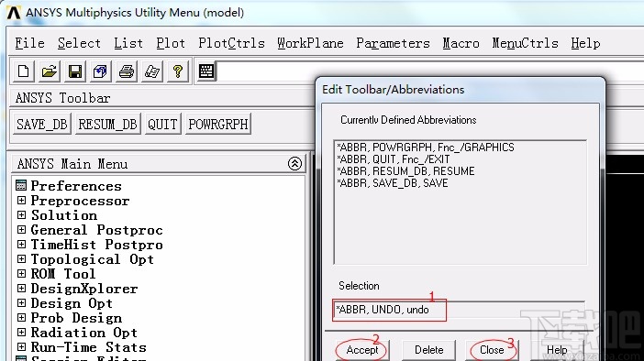Screen dimensions: 644x361
Task: Select the *ABBR, QUIT abbreviation entry
Action: point(393,159)
